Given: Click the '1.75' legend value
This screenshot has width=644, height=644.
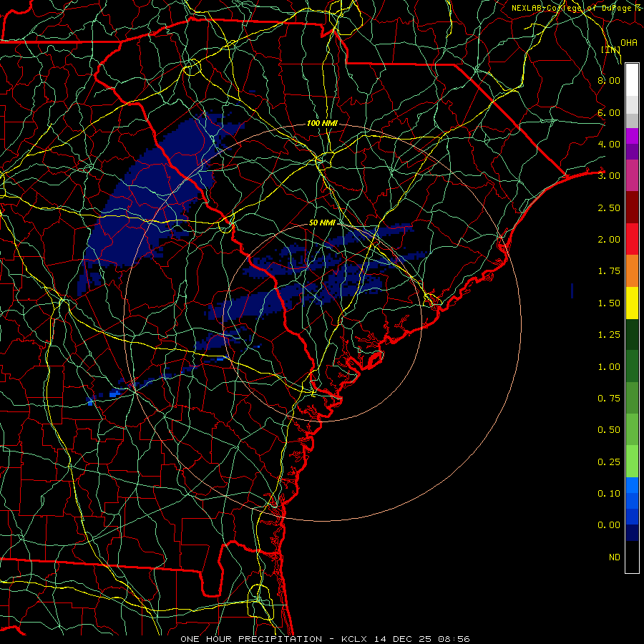Looking at the screenshot, I should coord(609,271).
